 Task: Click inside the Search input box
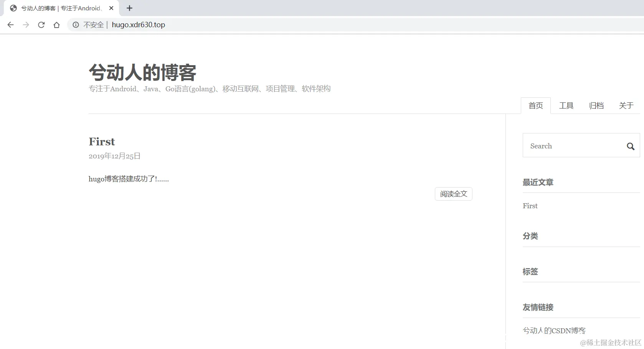click(568, 146)
